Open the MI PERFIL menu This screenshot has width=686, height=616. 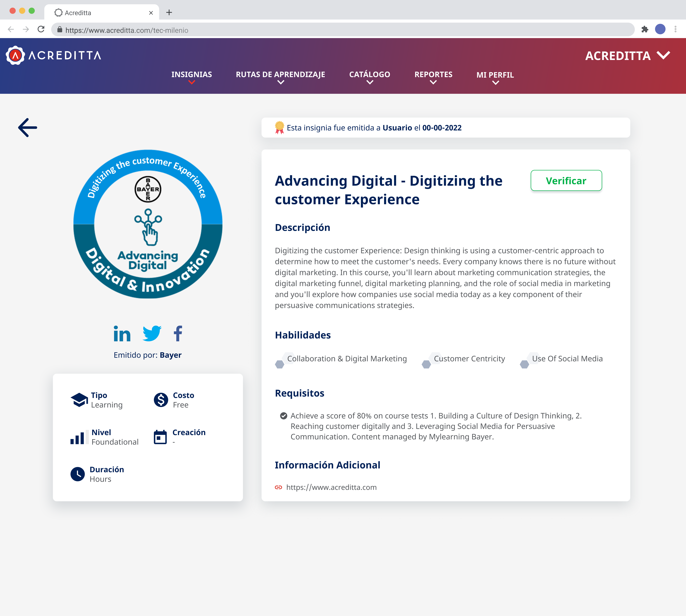tap(495, 75)
